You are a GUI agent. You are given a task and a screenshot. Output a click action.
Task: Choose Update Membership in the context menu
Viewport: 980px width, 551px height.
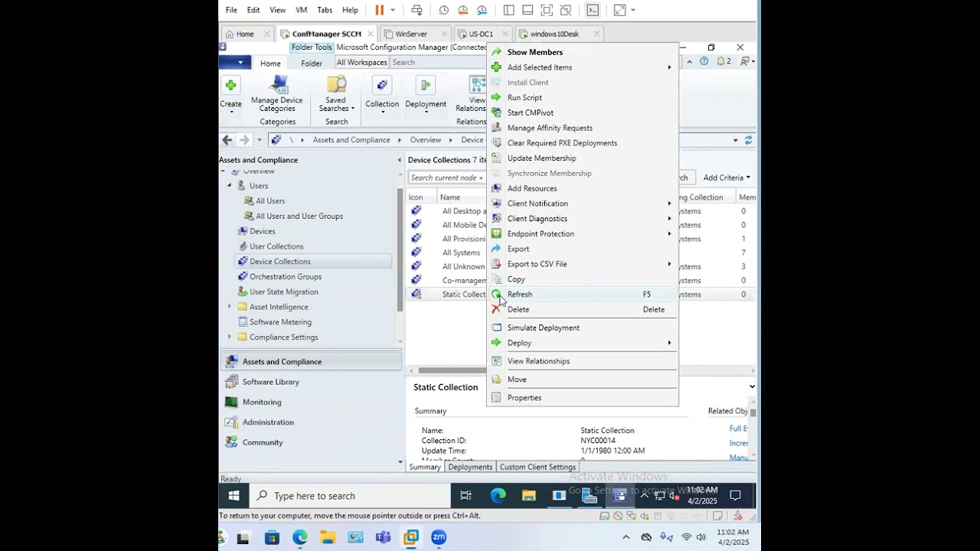tap(541, 158)
